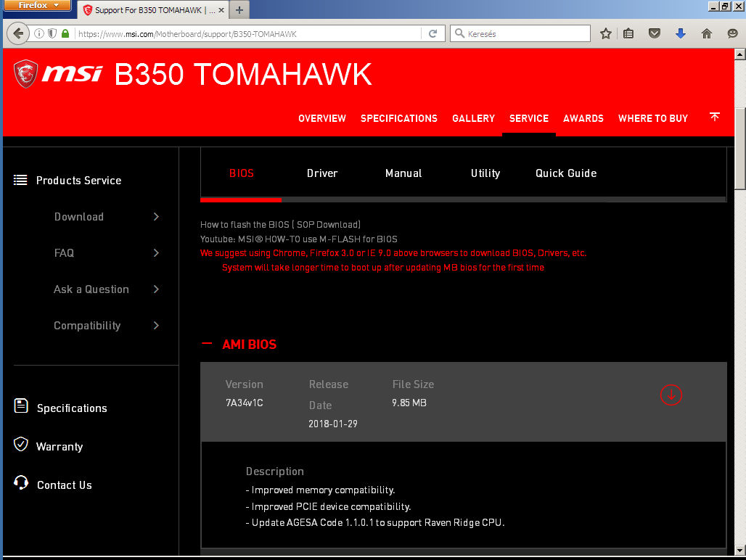Click the release date 2018-01-29
This screenshot has width=746, height=560.
[x=333, y=424]
